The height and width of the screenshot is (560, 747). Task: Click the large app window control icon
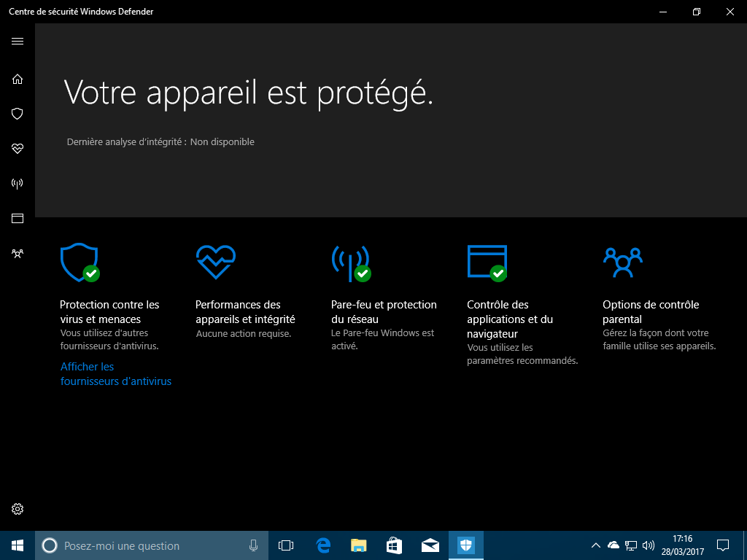point(487,262)
